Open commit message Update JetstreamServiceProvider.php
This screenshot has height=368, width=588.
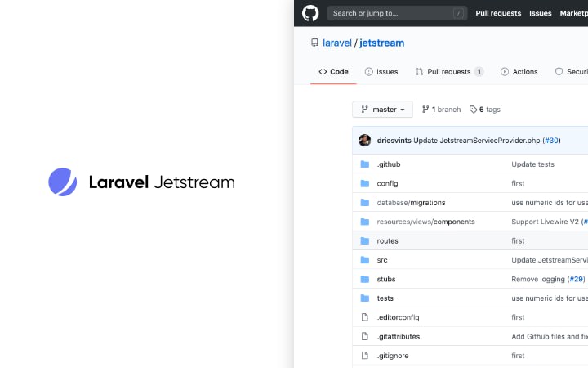[477, 141]
